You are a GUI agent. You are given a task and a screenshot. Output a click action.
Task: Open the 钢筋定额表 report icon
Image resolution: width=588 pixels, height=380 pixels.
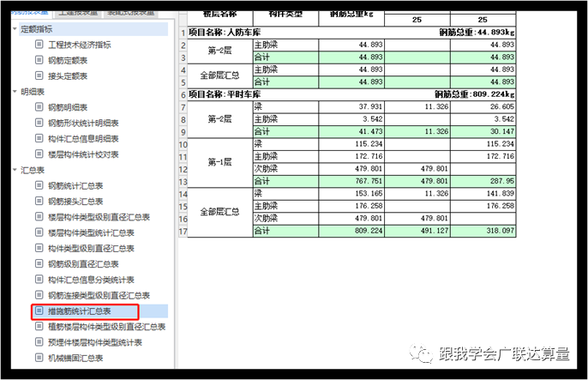[x=39, y=60]
